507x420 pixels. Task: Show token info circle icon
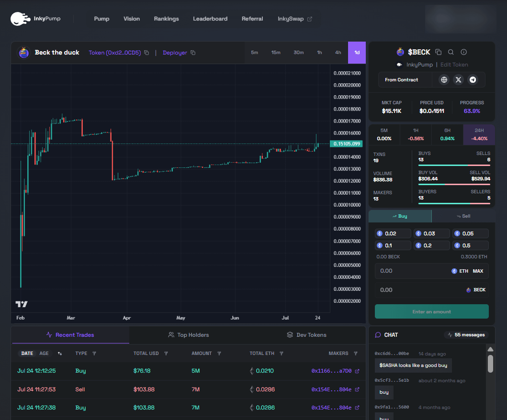point(463,52)
